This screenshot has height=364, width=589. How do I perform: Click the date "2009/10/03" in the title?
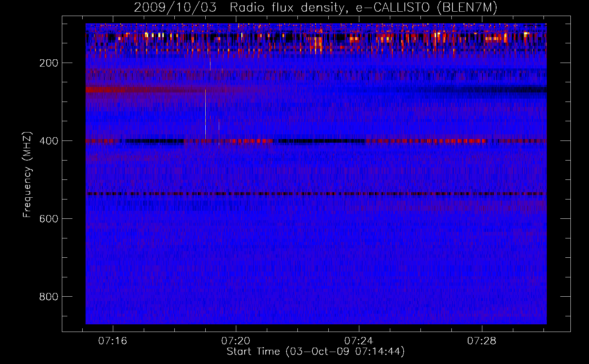[175, 8]
